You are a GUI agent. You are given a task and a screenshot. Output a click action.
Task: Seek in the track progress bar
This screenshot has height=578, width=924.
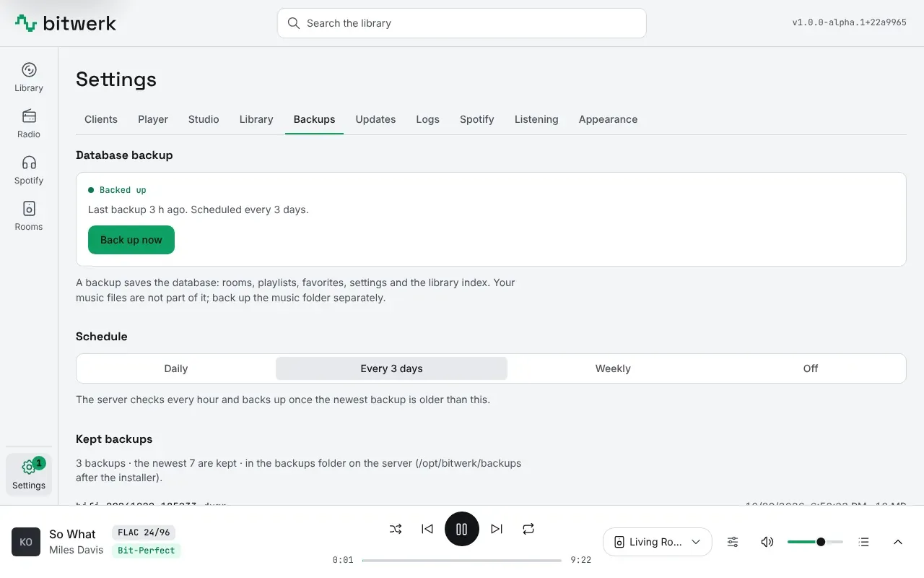462,560
